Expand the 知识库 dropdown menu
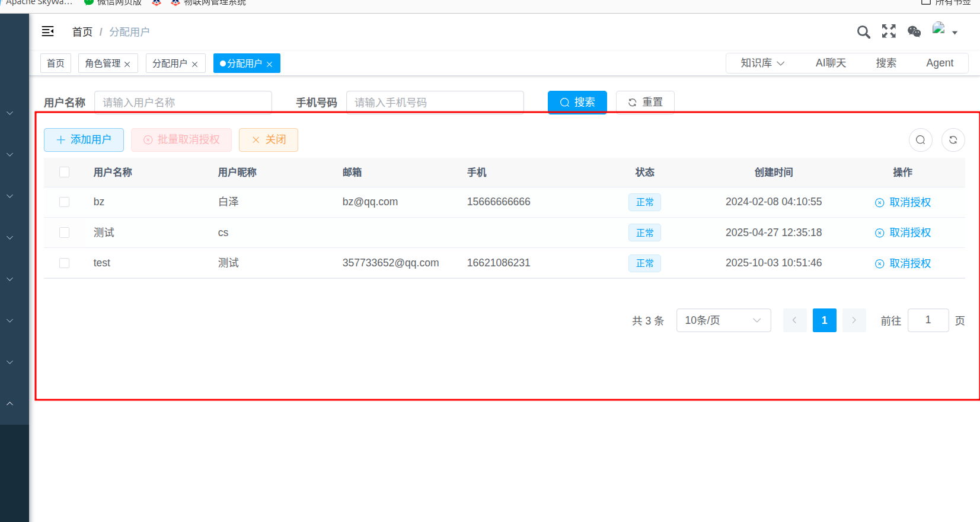The width and height of the screenshot is (980, 522). [x=762, y=63]
